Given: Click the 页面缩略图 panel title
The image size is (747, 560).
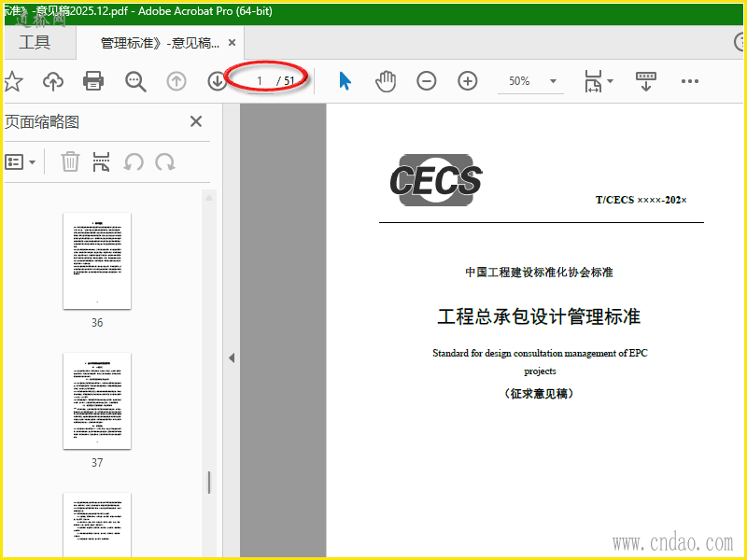Looking at the screenshot, I should [42, 122].
